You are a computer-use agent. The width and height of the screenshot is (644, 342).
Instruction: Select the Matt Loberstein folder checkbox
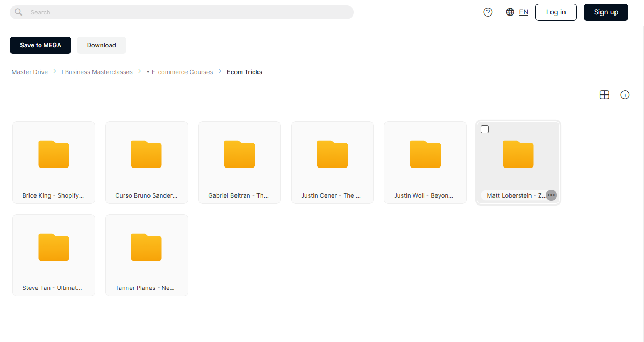[x=485, y=129]
